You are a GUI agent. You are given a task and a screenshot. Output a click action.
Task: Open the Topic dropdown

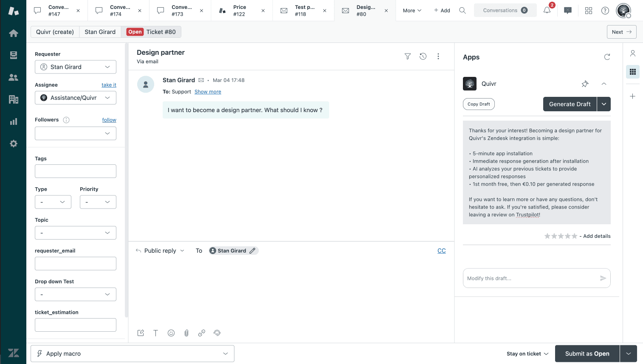(76, 233)
